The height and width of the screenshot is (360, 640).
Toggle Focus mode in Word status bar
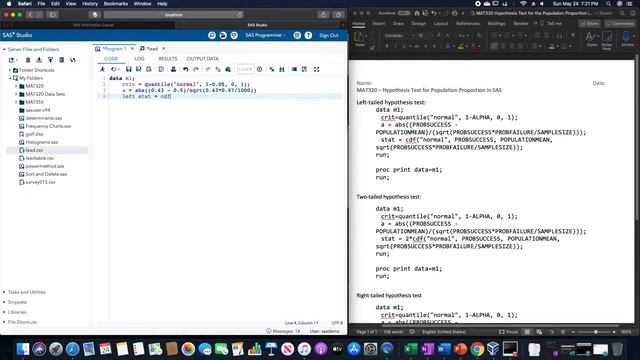click(x=509, y=332)
